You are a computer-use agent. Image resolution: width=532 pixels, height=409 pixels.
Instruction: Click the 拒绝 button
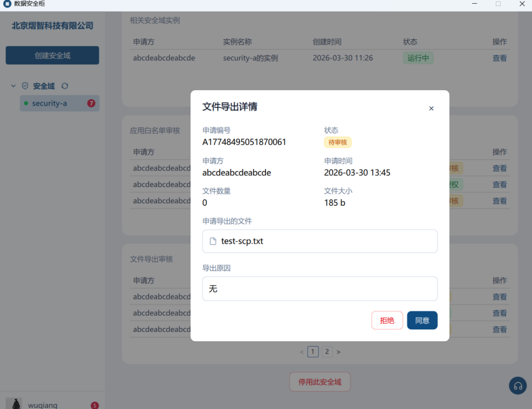pos(387,320)
